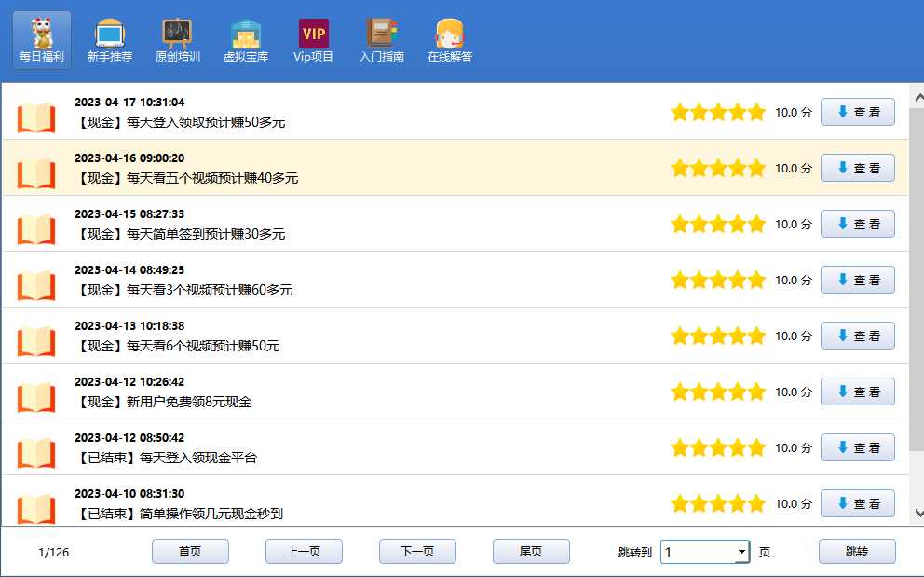Click book icon of 每天登入领现金平台 row

point(36,453)
